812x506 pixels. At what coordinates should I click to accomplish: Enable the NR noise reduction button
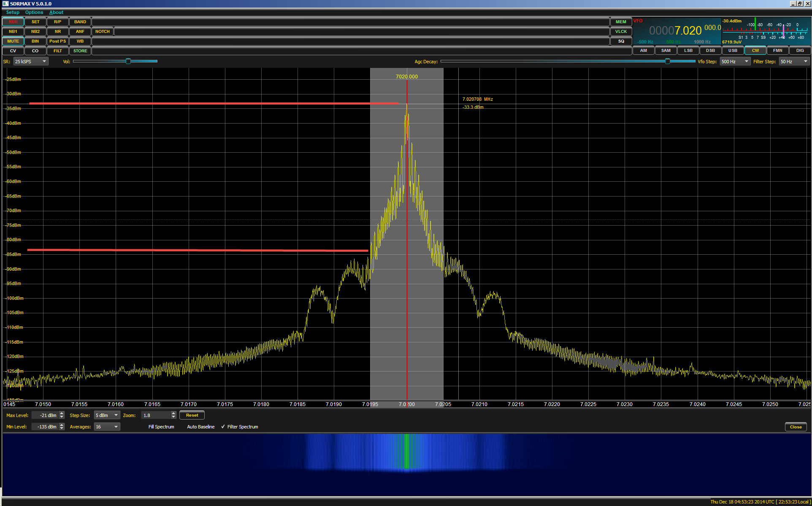pyautogui.click(x=58, y=32)
